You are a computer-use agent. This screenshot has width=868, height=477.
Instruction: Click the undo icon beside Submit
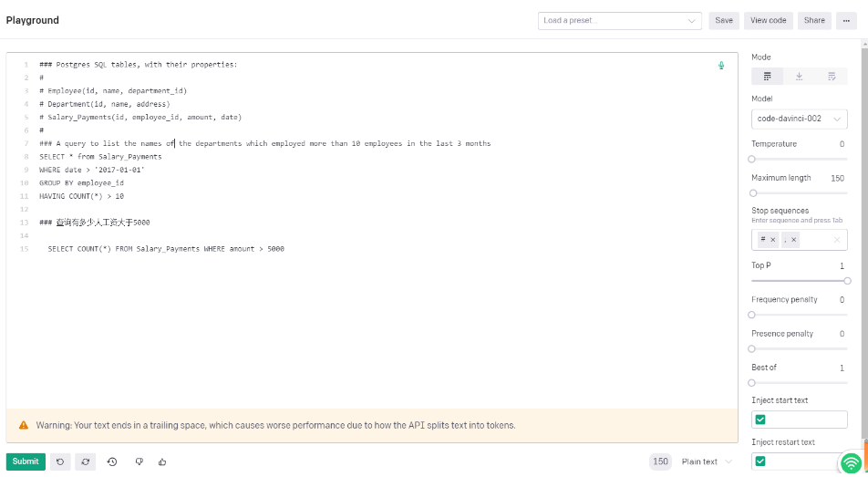60,461
